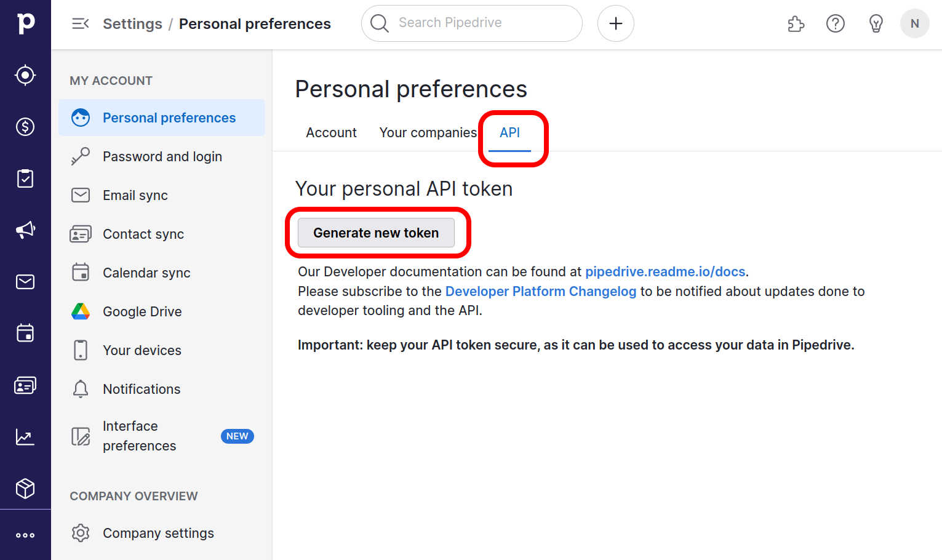Open Sales Assistant via the lightbulb icon

coord(876,24)
